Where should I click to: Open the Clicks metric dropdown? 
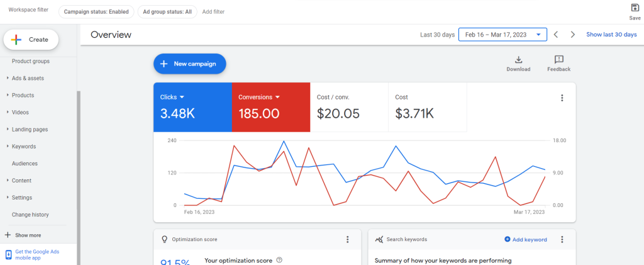coord(182,97)
